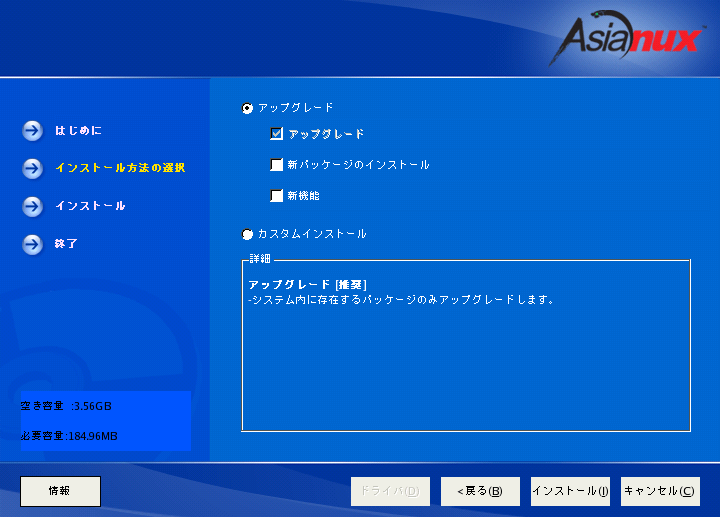Image resolution: width=720 pixels, height=517 pixels.
Task: Click the 情報 button
Action: coord(60,491)
